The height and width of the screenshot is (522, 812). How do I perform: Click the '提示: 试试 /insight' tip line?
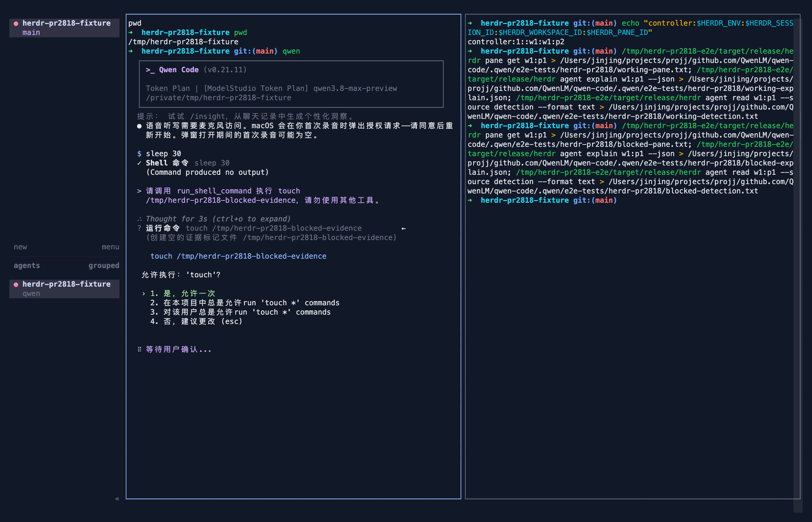click(x=245, y=116)
